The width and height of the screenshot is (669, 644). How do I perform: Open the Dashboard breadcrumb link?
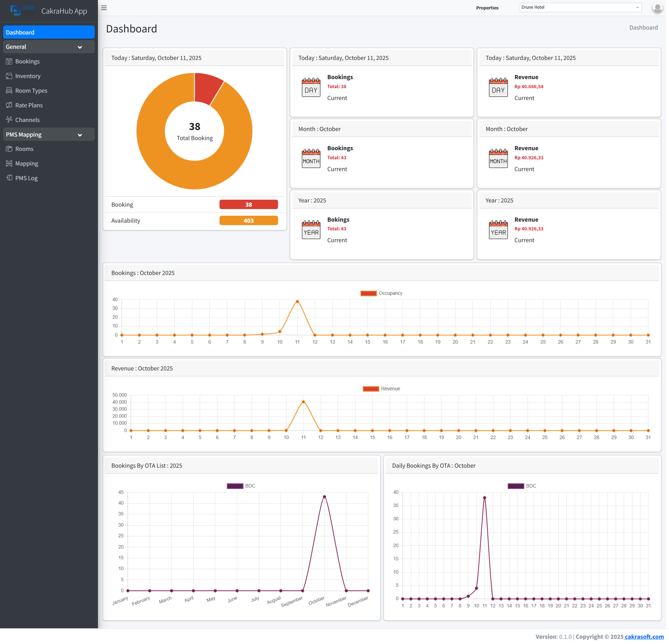(x=643, y=28)
